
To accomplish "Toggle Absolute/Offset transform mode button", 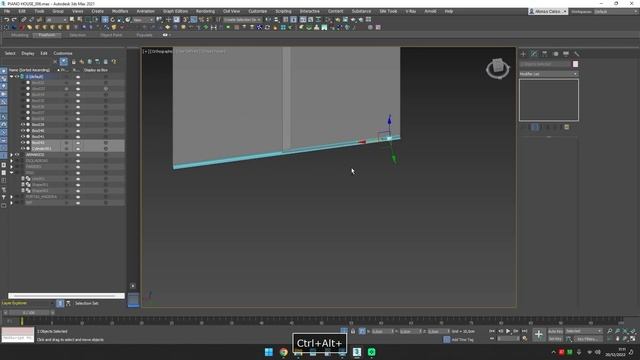I will click(x=362, y=331).
